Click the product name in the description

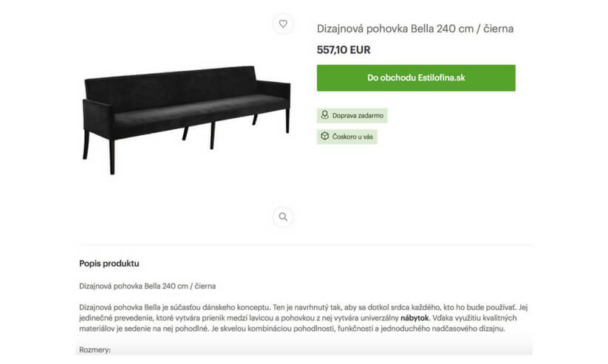tap(147, 286)
